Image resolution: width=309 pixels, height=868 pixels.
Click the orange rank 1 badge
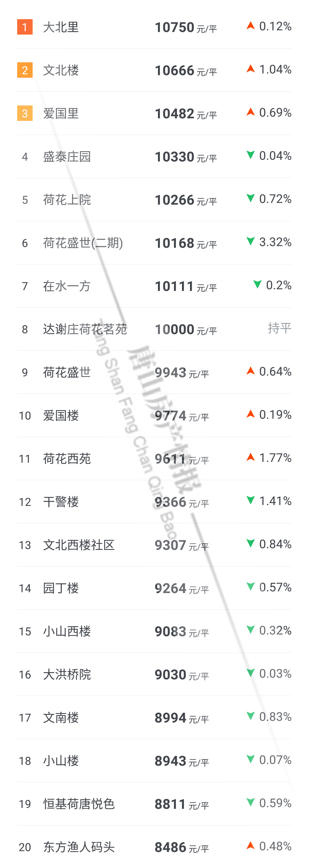point(25,27)
